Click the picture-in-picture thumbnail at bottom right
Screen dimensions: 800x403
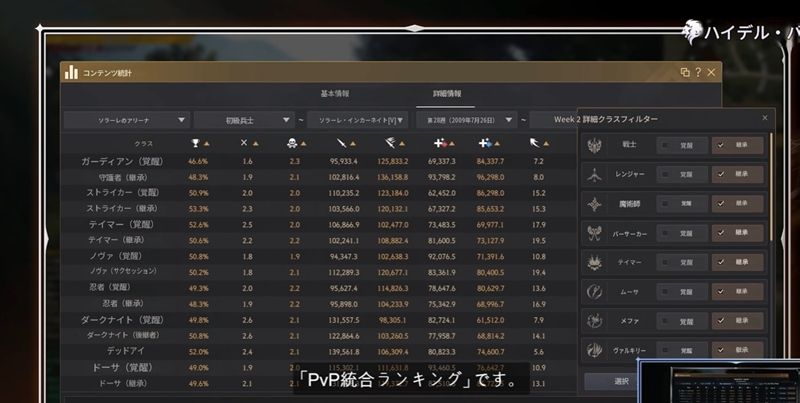pyautogui.click(x=720, y=382)
